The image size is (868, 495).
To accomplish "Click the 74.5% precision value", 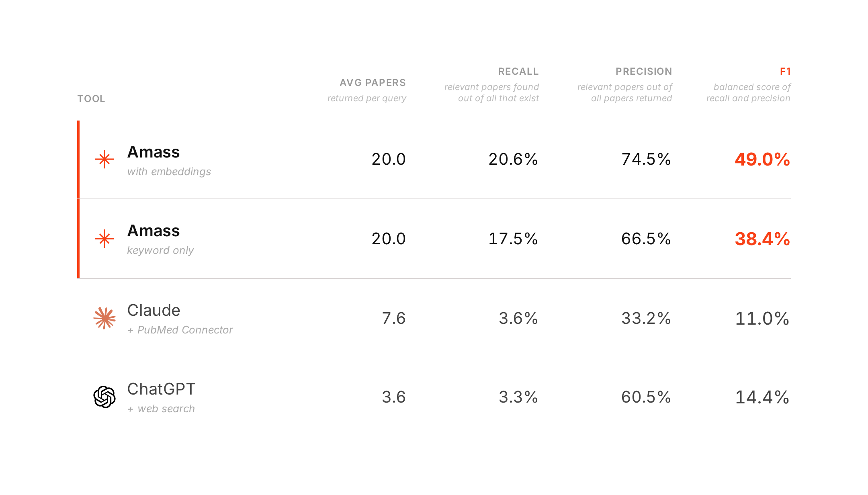I will 646,160.
